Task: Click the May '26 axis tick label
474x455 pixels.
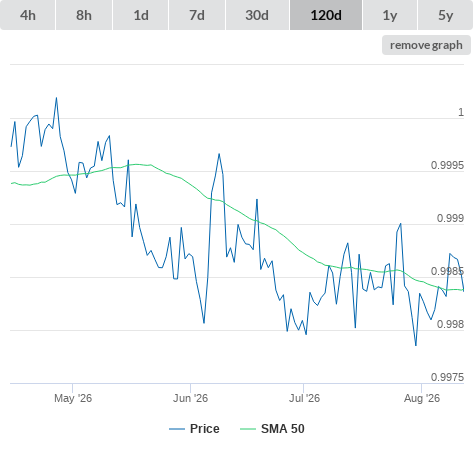Action: 73,398
